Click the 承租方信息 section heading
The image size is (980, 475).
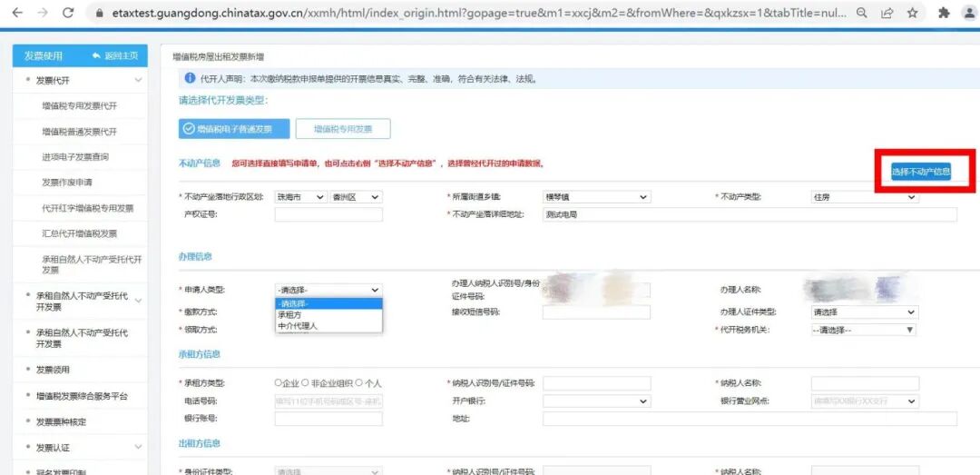(x=200, y=354)
